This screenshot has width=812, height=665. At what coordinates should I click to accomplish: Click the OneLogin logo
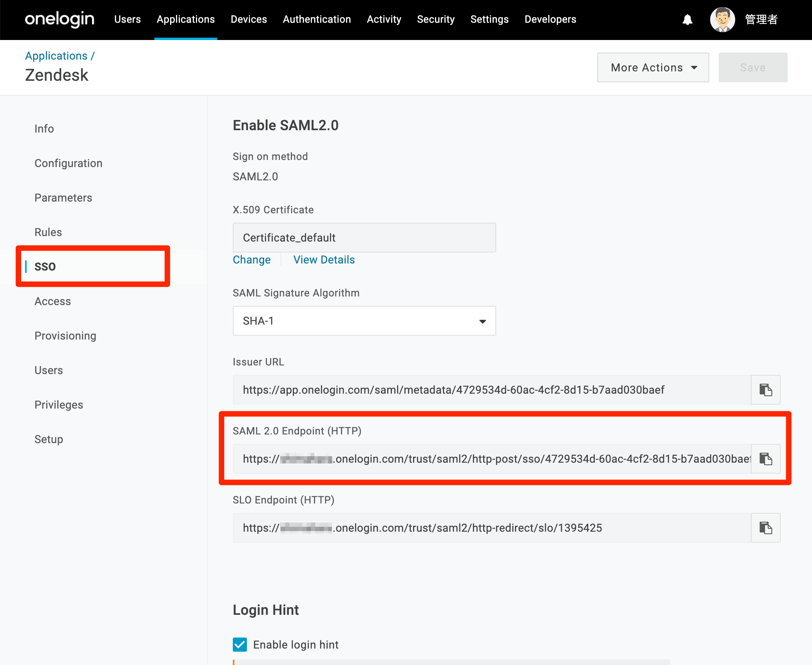(60, 19)
